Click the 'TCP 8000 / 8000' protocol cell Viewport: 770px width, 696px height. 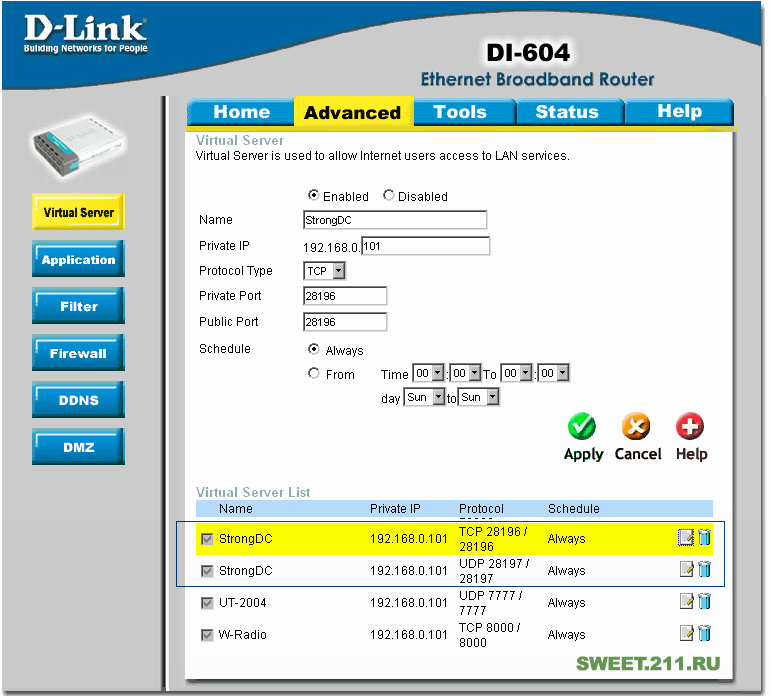click(x=490, y=635)
